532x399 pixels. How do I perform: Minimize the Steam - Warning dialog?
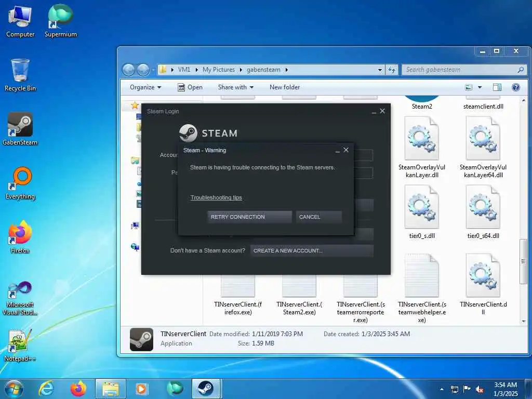pos(337,151)
